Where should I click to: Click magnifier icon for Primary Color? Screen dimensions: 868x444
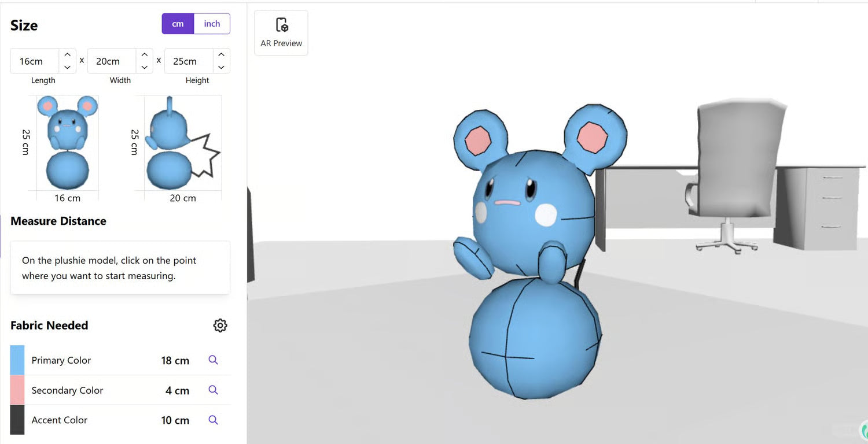pos(213,360)
